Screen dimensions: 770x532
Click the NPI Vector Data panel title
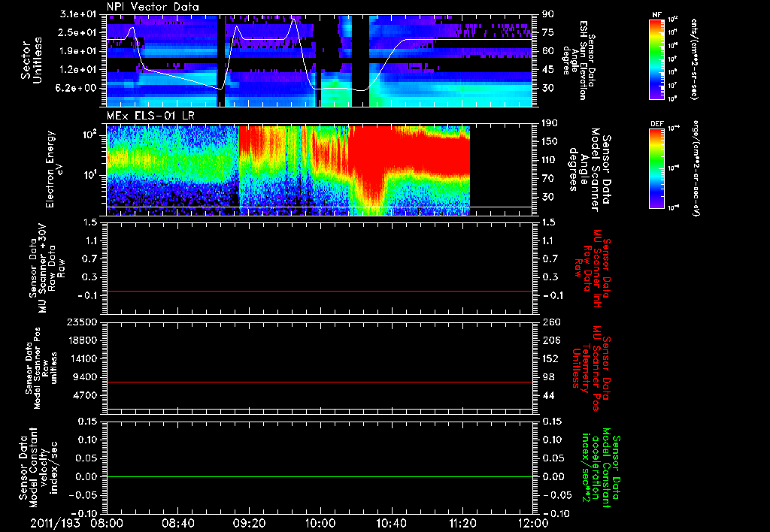153,7
